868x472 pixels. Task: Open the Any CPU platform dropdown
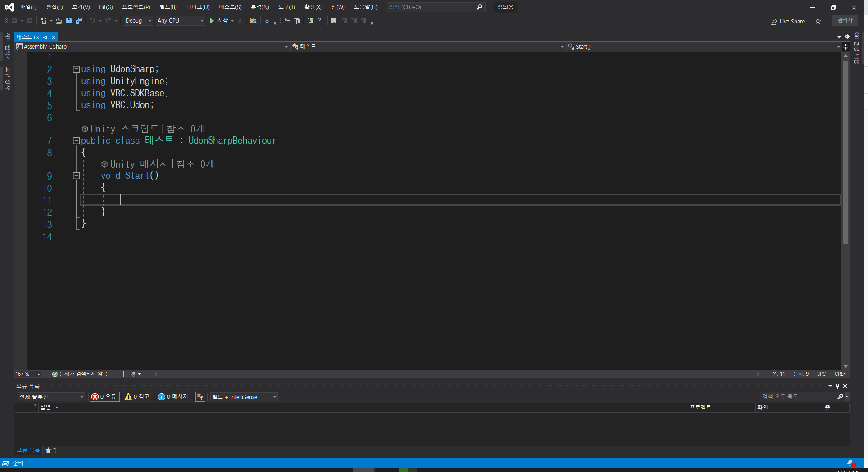181,21
